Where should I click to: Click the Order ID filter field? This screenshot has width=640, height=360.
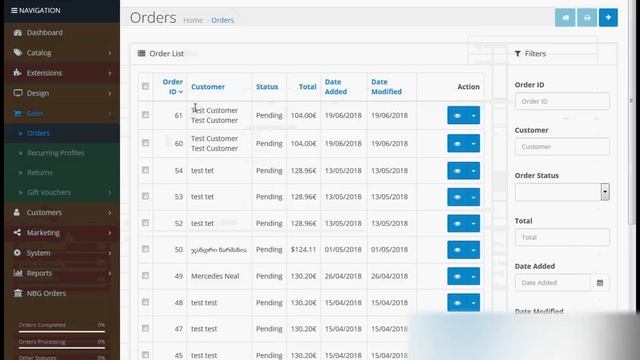point(562,101)
